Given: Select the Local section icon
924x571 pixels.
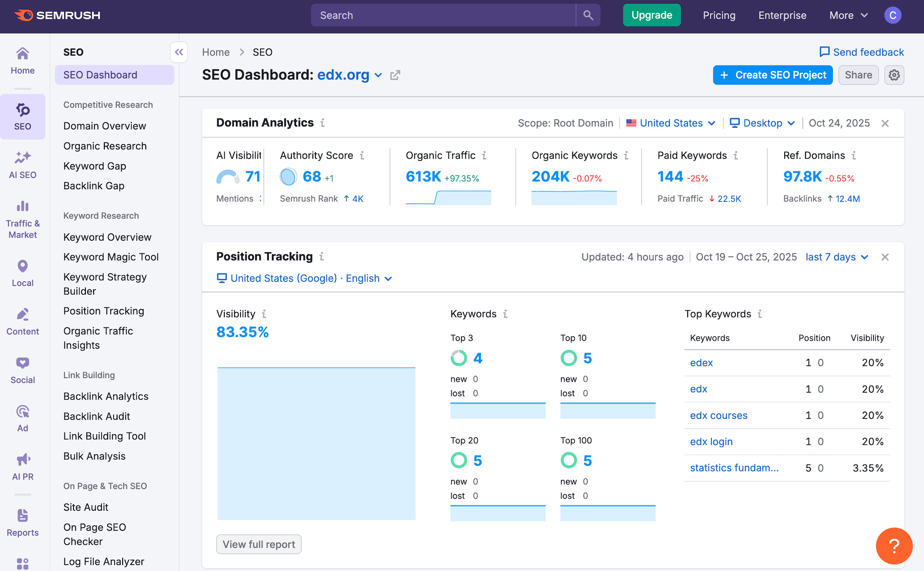Looking at the screenshot, I should pos(23,273).
